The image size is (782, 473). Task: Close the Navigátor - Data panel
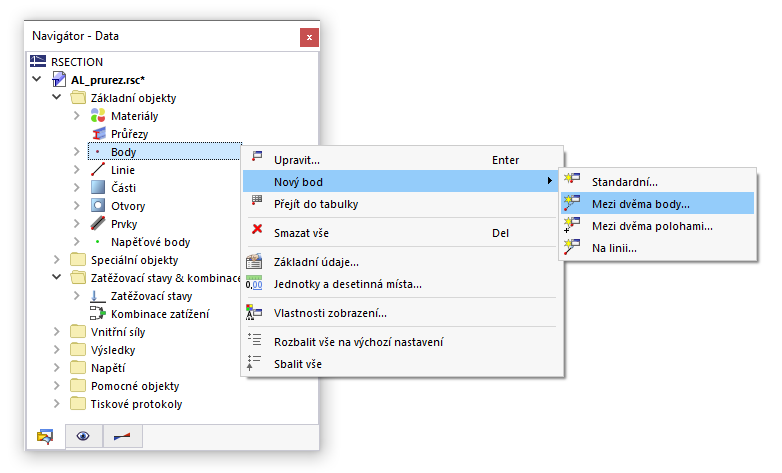[x=309, y=37]
